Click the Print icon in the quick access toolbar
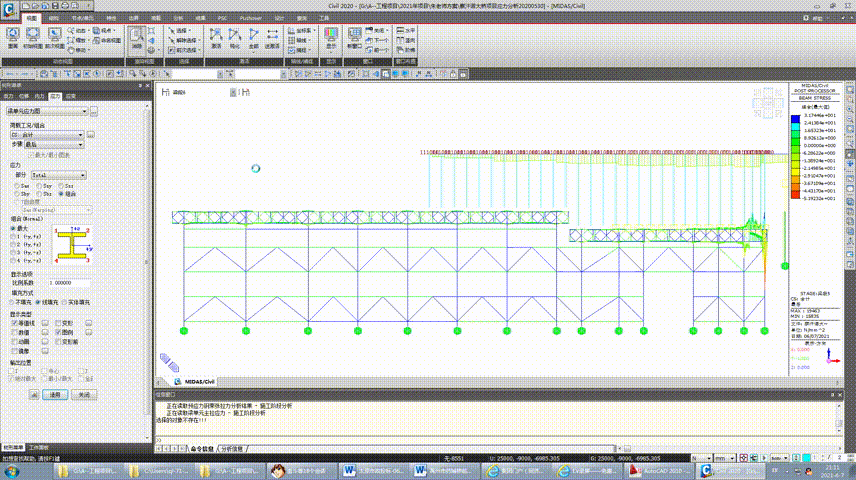The height and width of the screenshot is (480, 856). (65, 6)
